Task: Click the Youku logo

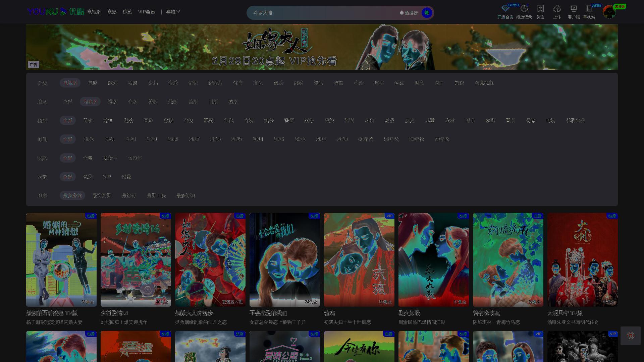Action: [x=56, y=12]
